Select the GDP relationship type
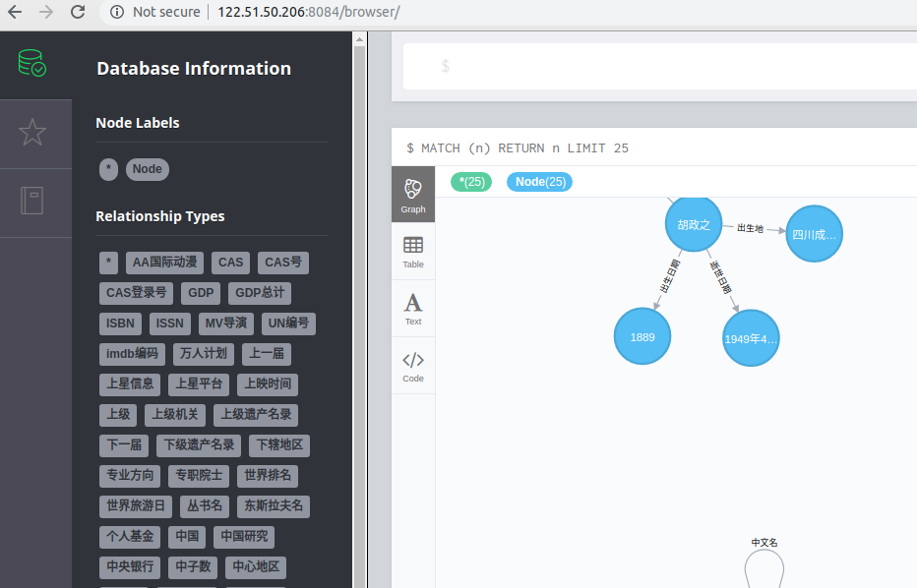The image size is (917, 588). click(x=201, y=293)
